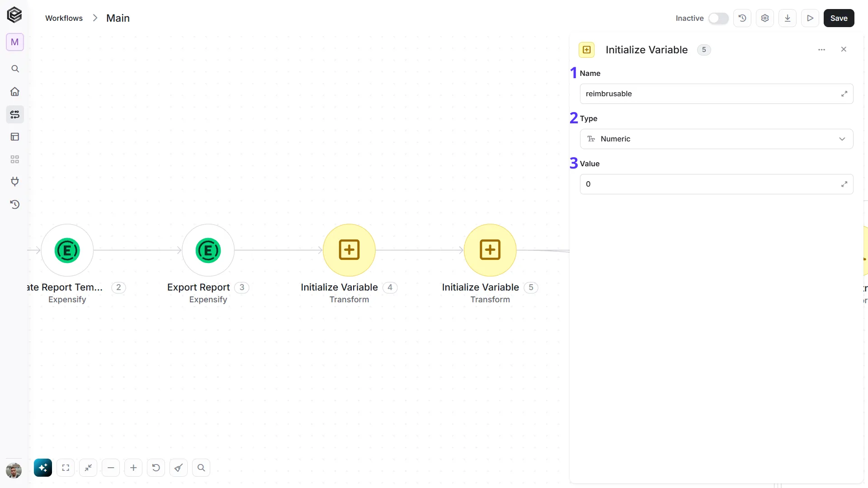
Task: Open the Type dropdown showing Numeric
Action: pyautogui.click(x=717, y=139)
